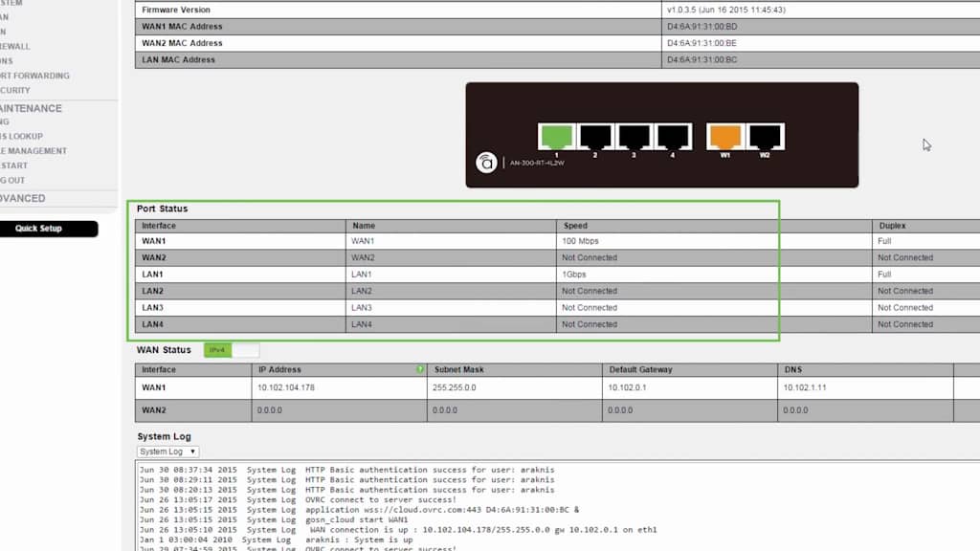Click the orange W1 WAN port icon
The height and width of the screenshot is (551, 980).
[x=725, y=136]
